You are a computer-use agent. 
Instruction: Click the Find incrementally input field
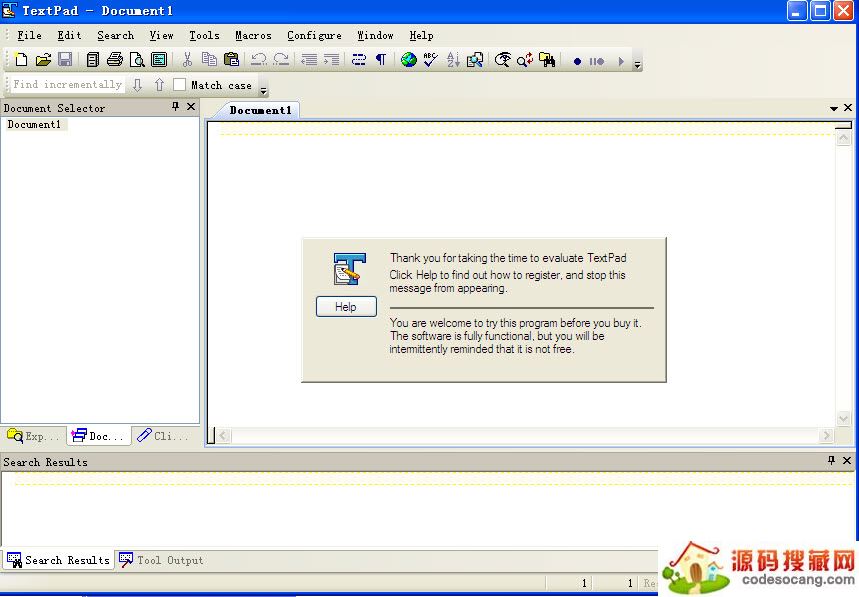tap(67, 85)
